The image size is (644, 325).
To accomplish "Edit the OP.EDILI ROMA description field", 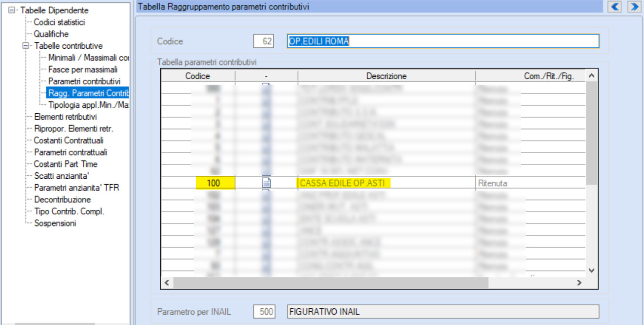I will [x=443, y=41].
